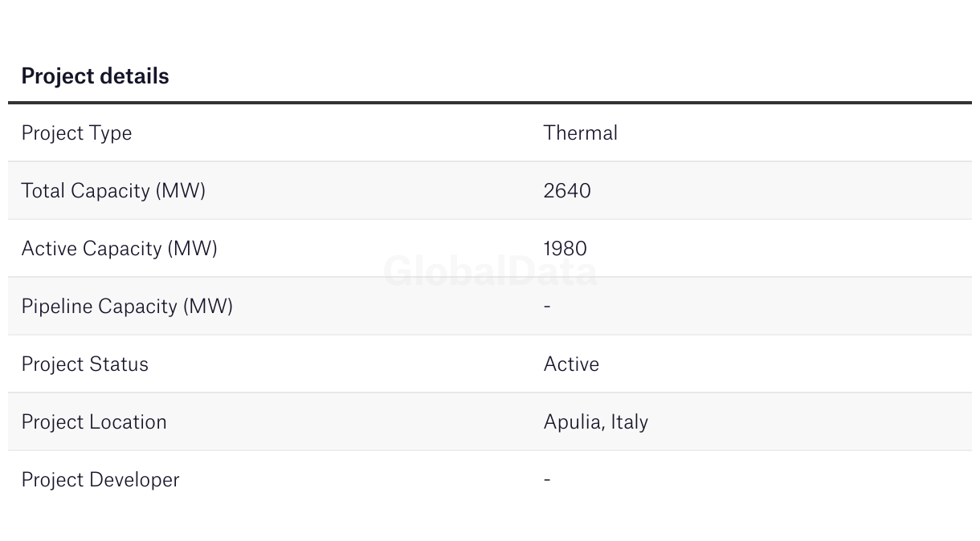Select the 'Active Capacity (MW)' label
Image resolution: width=980 pixels, height=541 pixels.
click(x=119, y=249)
